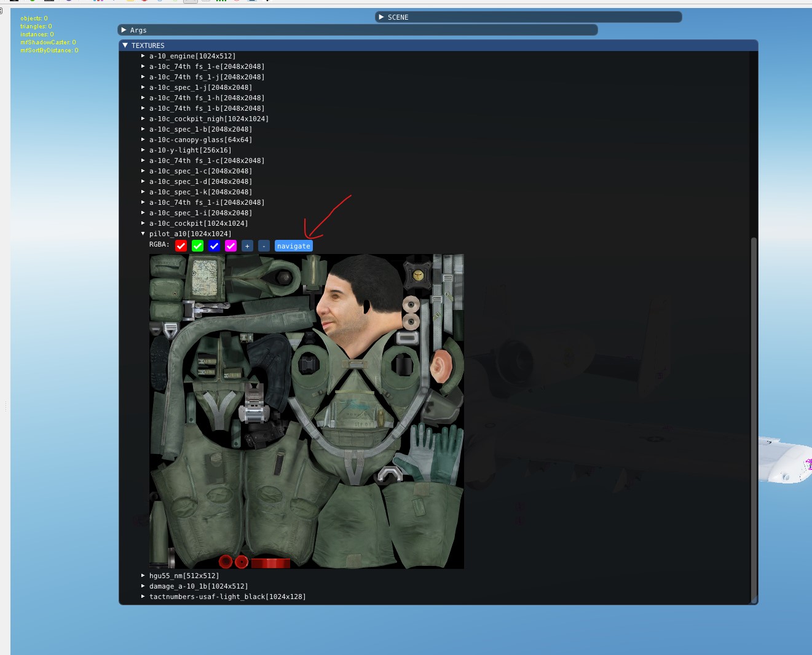Expand a-10c_spec_1-j texture arrow
The image size is (812, 655).
click(x=143, y=87)
